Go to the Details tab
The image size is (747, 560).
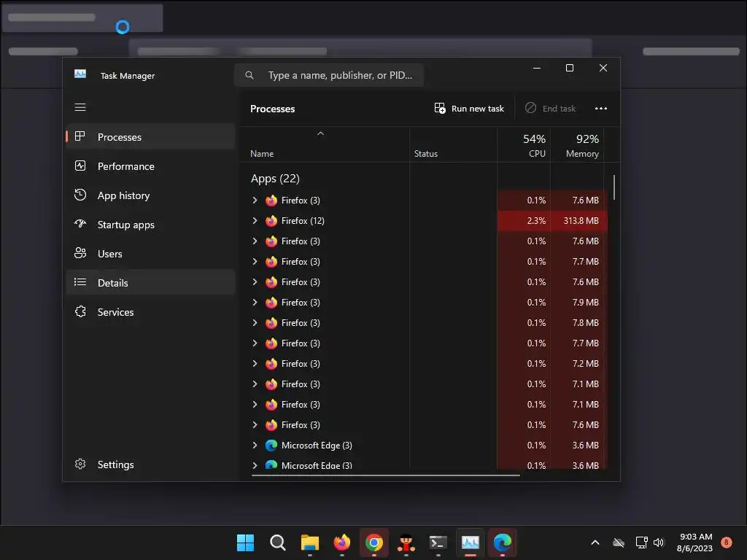click(150, 282)
